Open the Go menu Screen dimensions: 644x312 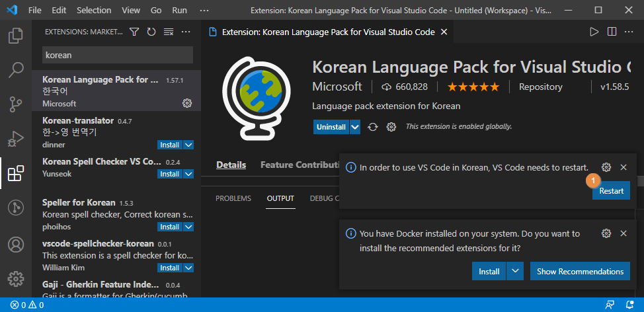point(156,11)
